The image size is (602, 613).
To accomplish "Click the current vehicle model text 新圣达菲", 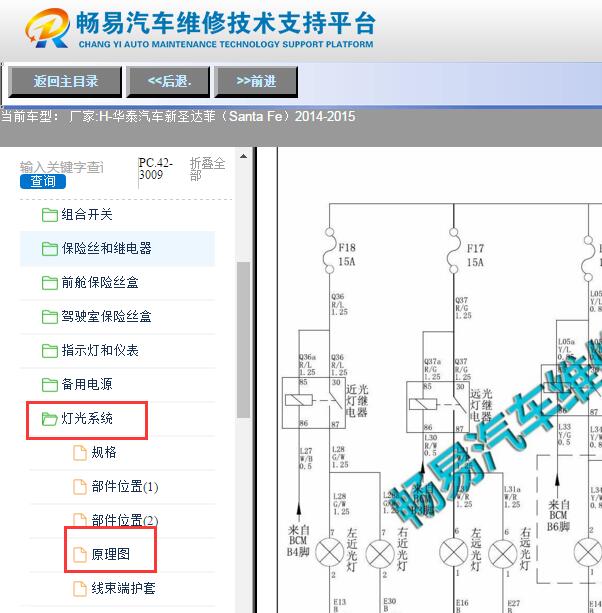I will [x=189, y=117].
